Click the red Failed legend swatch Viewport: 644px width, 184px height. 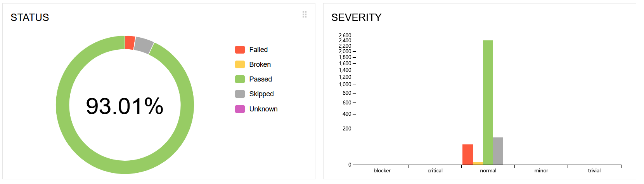(240, 50)
